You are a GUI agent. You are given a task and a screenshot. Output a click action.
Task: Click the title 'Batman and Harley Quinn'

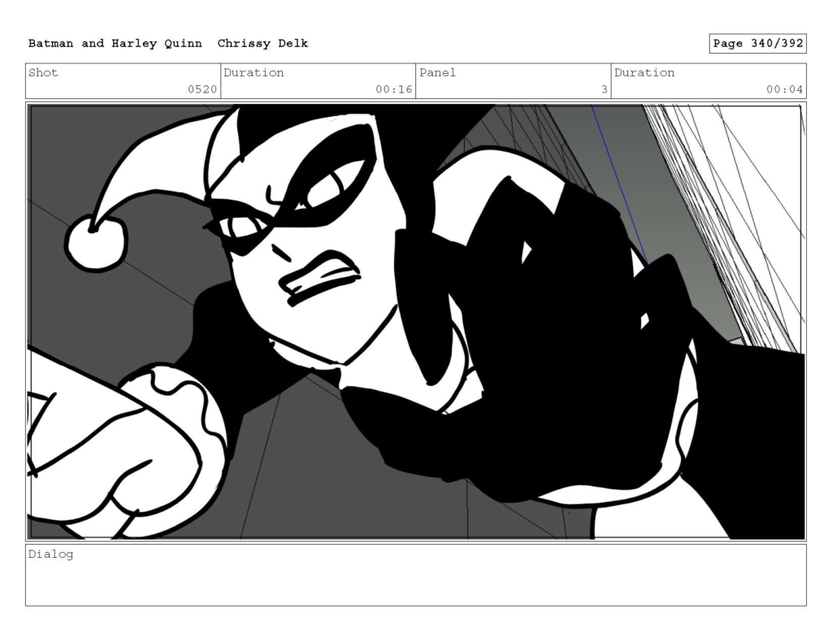[x=115, y=44]
